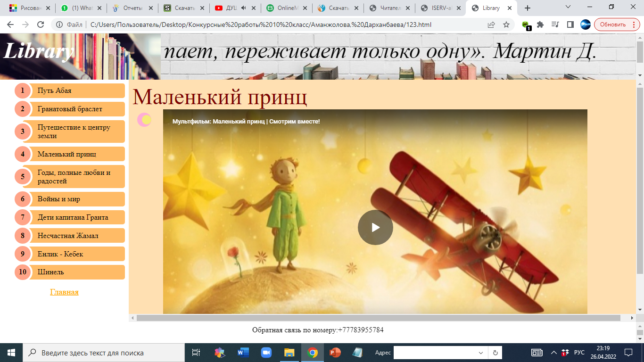This screenshot has height=362, width=644.
Task: Click the browser forward arrow
Action: click(x=25, y=25)
